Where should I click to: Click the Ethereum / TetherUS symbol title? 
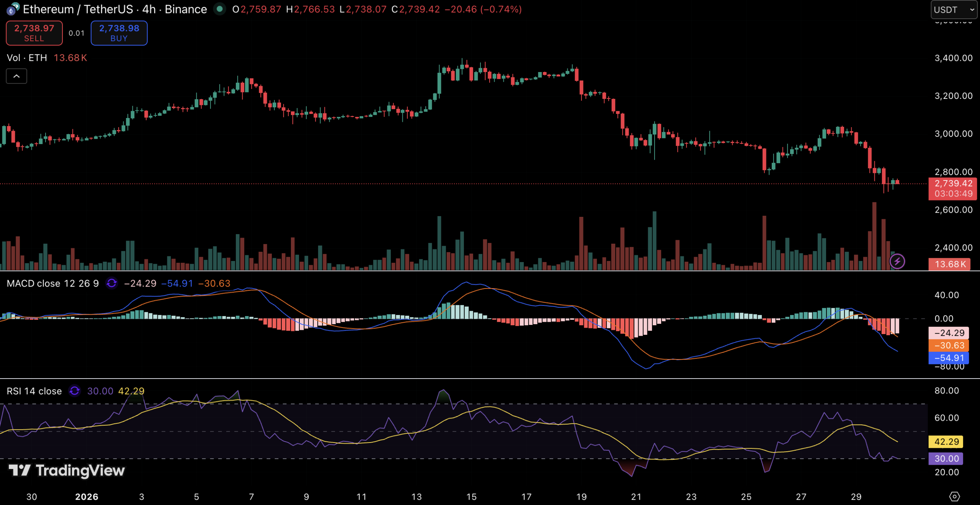point(78,9)
